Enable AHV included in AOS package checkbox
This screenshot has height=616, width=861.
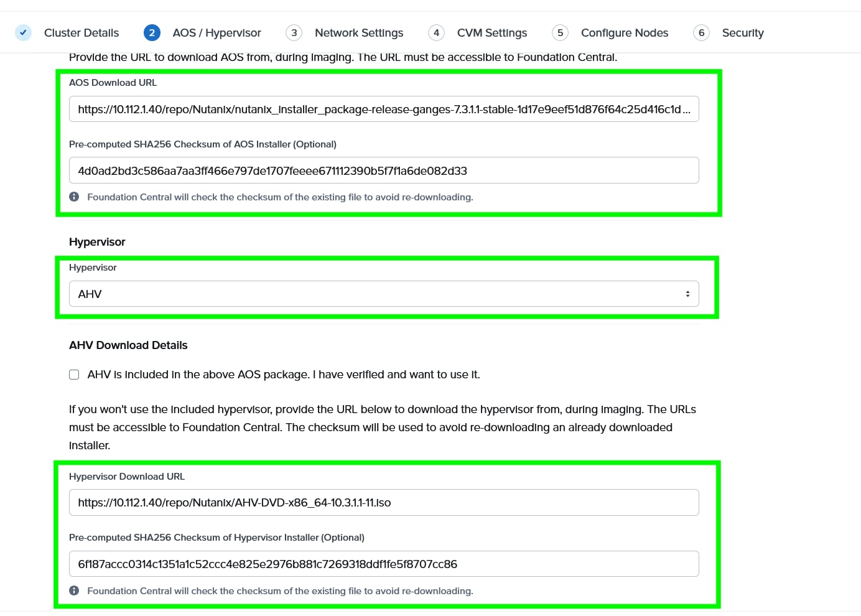[74, 375]
